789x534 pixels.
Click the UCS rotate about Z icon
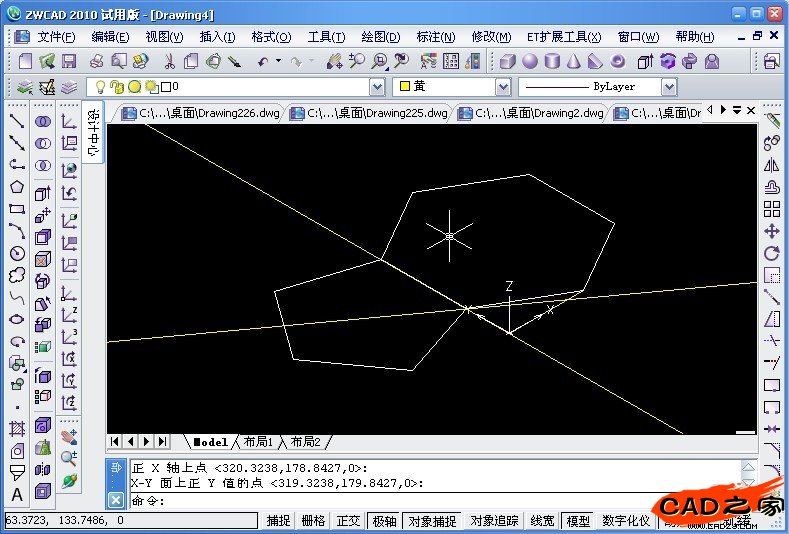69,403
